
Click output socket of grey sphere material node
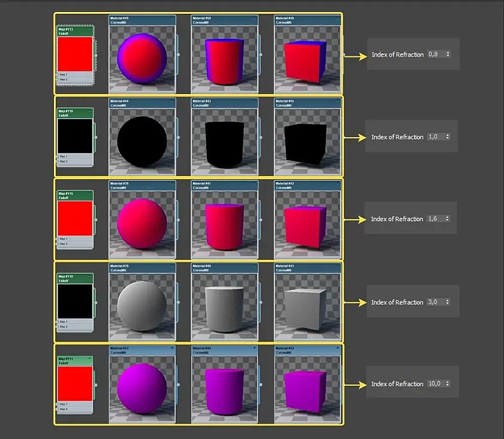click(179, 302)
